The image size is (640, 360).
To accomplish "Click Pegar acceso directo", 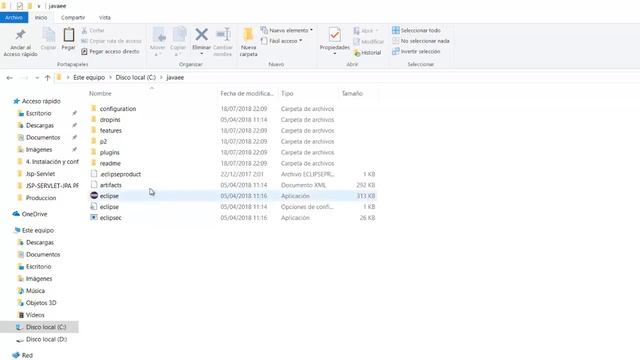I will point(110,52).
